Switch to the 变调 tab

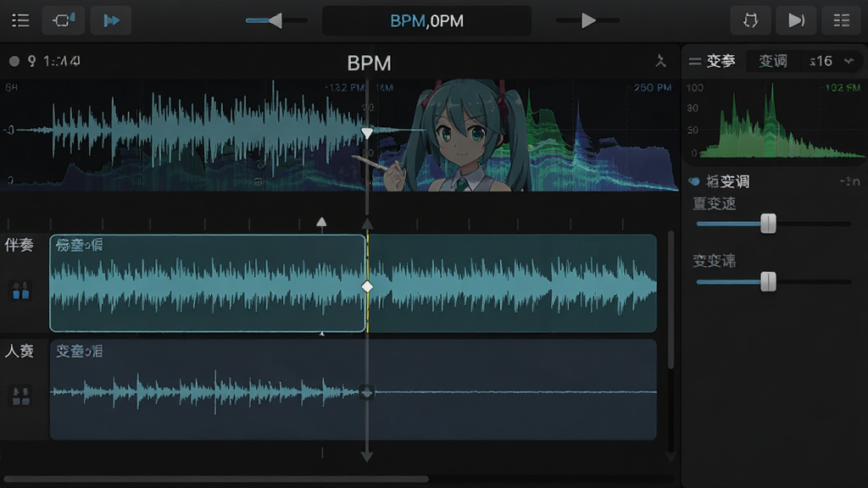click(772, 61)
